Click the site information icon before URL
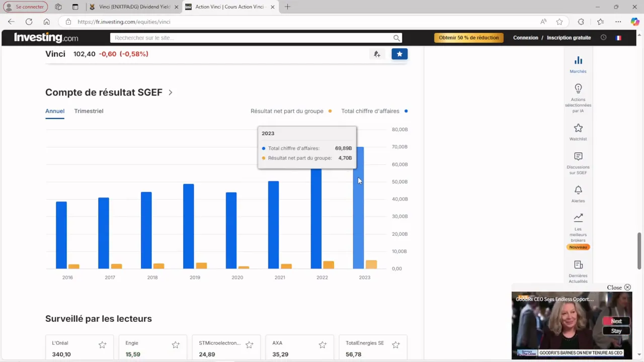The image size is (644, 362). pos(68,22)
